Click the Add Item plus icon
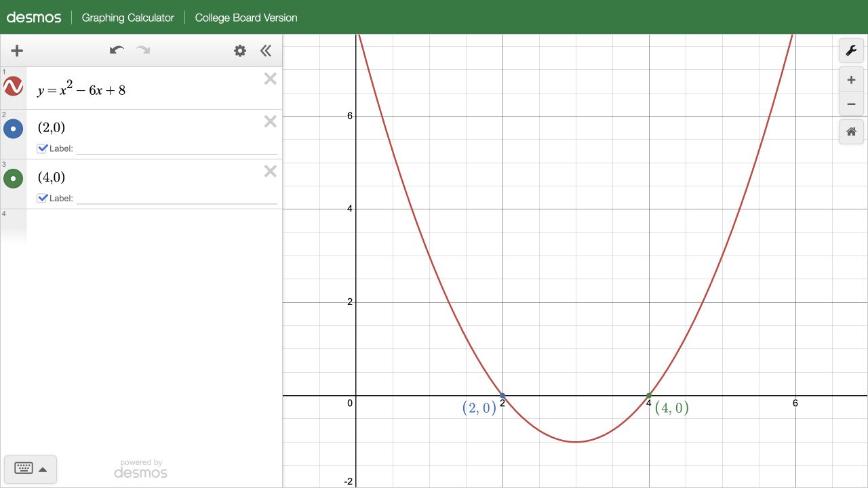 pyautogui.click(x=17, y=51)
